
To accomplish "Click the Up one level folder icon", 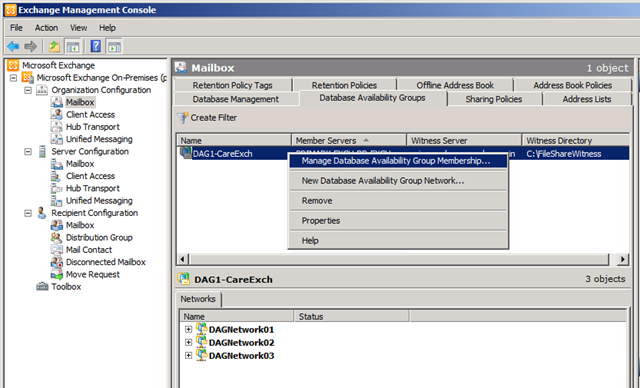I will (54, 47).
